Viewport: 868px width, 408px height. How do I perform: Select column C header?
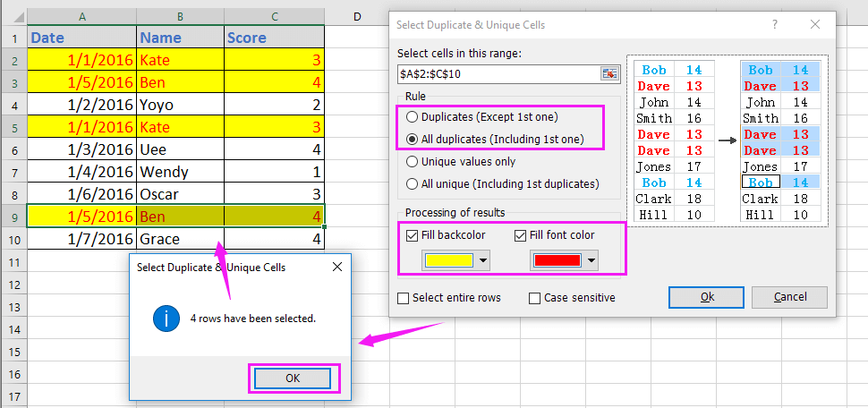tap(274, 17)
